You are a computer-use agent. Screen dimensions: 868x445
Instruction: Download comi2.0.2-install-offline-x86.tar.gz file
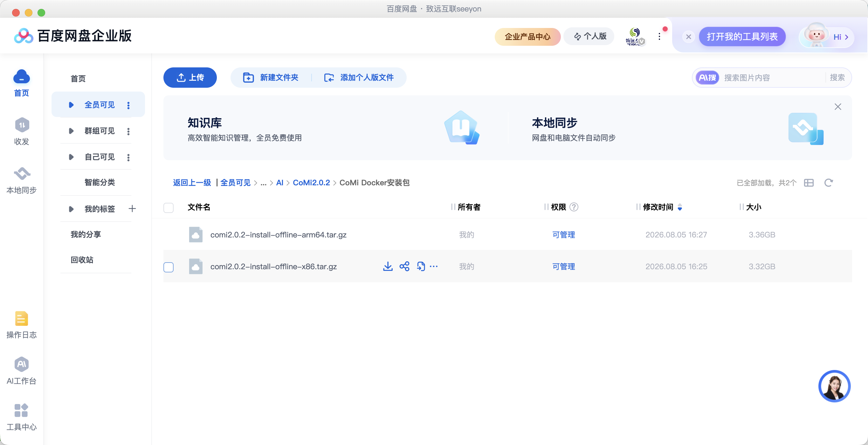[388, 266]
